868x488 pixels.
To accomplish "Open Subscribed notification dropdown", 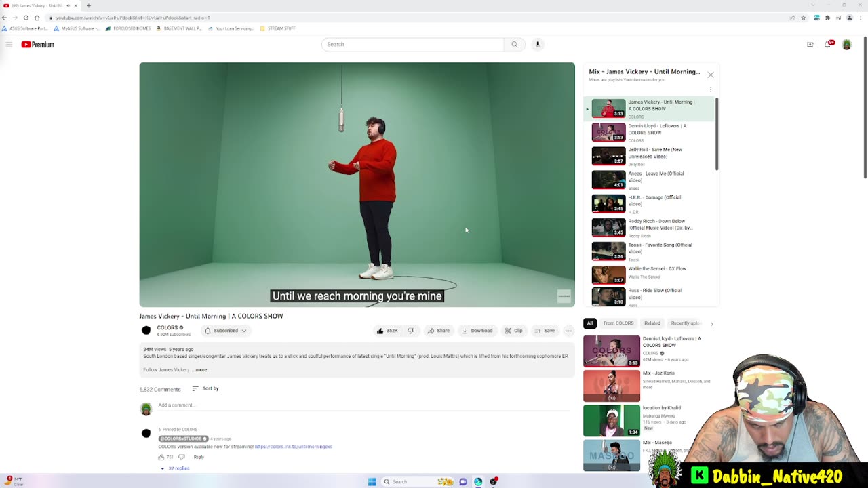I will pyautogui.click(x=226, y=331).
